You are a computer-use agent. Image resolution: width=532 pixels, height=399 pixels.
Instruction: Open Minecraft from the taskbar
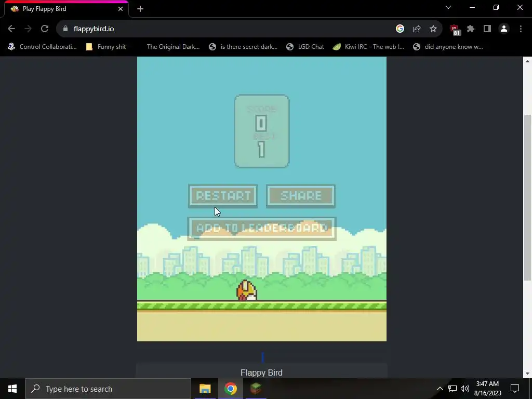256,389
